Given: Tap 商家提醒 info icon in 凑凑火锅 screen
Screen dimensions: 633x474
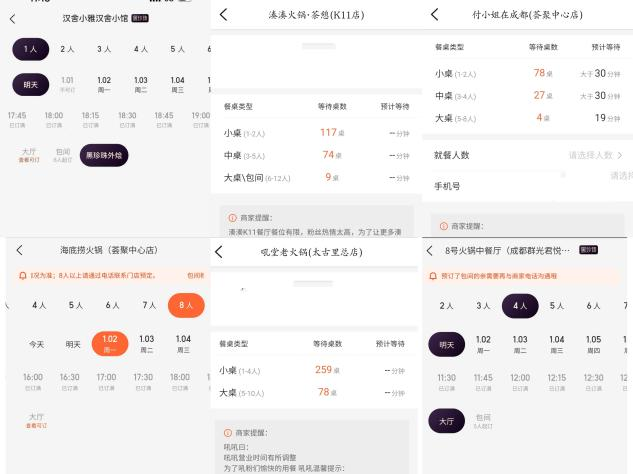Looking at the screenshot, I should 232,218.
